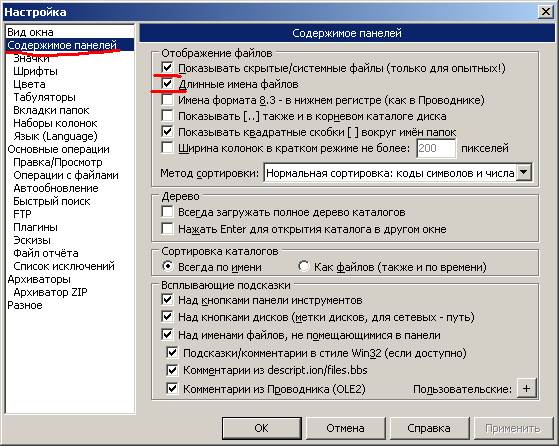
Task: Close the Настройка dialog with X
Action: 545,12
